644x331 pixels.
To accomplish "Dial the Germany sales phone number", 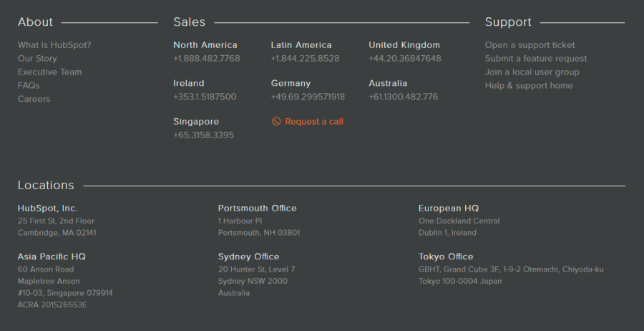I will (308, 97).
